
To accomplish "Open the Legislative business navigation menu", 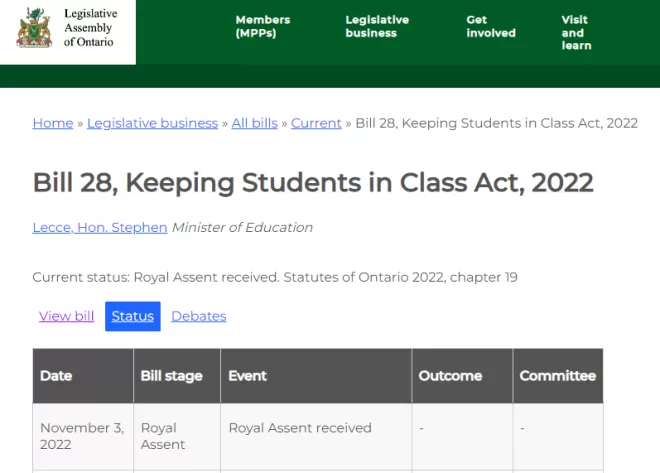I will [377, 26].
